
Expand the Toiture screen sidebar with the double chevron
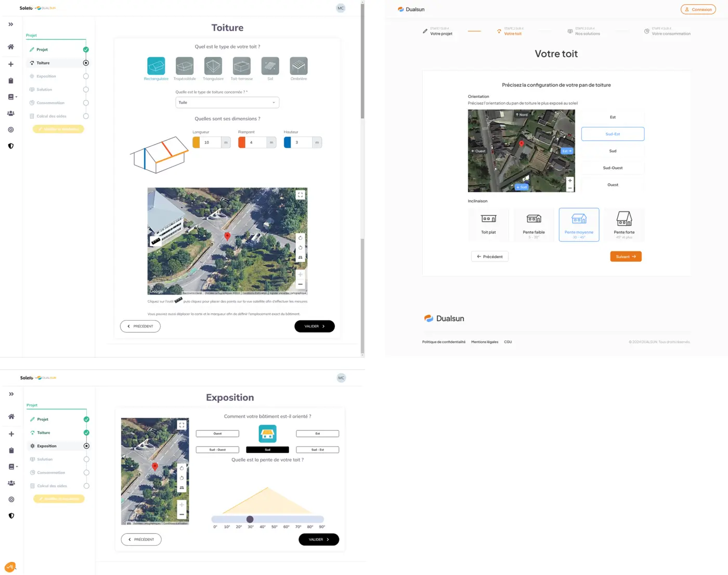pos(11,24)
